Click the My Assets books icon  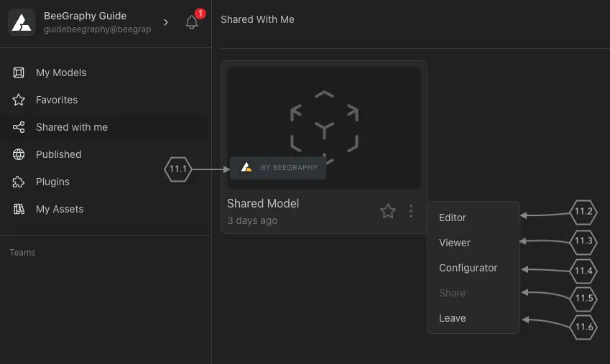coord(19,209)
